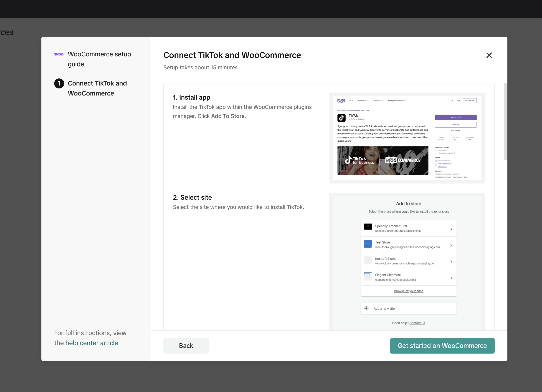Screen dimensions: 542x392
Task: Click the Back button
Action: pyautogui.click(x=186, y=345)
